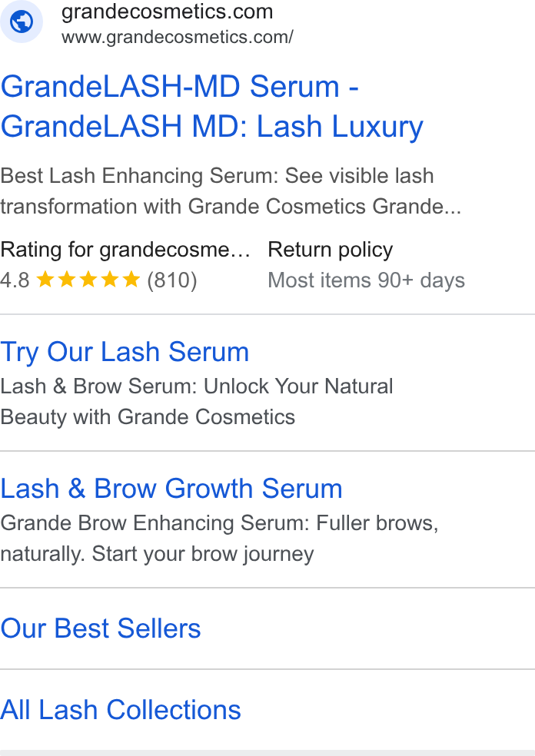535x756 pixels.
Task: Click the "Rating for grandecosme…" label
Action: pyautogui.click(x=125, y=250)
